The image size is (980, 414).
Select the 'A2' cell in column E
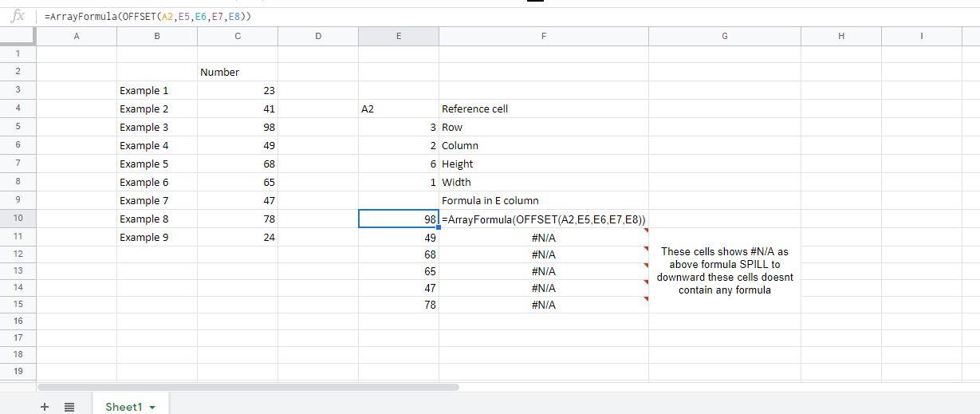click(399, 108)
